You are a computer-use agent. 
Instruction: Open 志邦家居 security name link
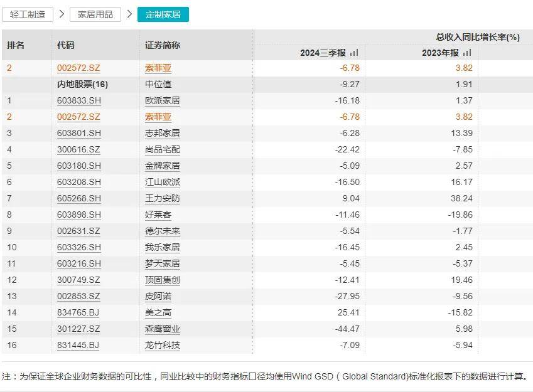(163, 133)
